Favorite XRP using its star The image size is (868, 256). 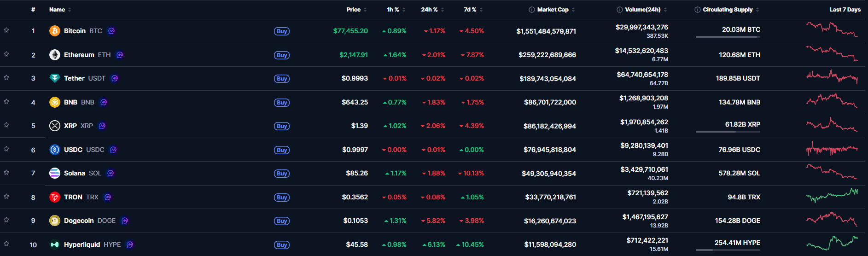click(6, 125)
